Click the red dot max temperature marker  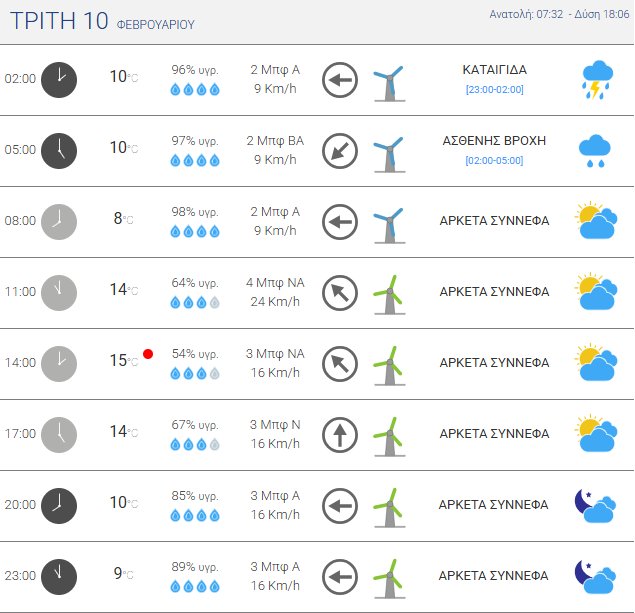148,353
